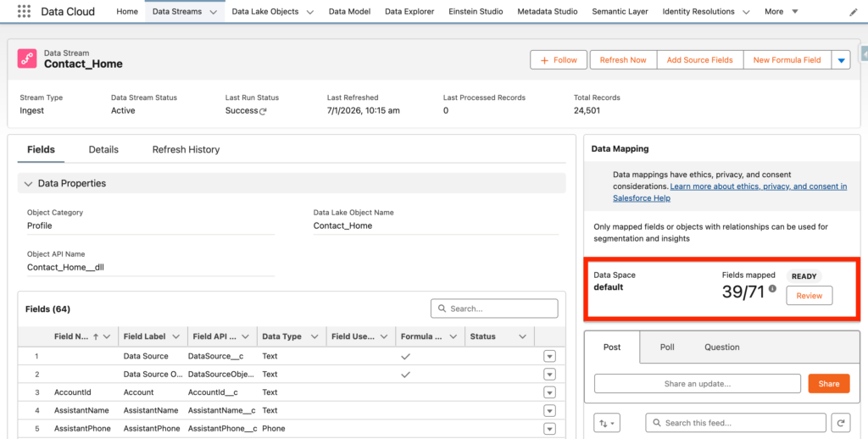Click the info icon beside 39/71
Image resolution: width=868 pixels, height=439 pixels.
coord(772,289)
